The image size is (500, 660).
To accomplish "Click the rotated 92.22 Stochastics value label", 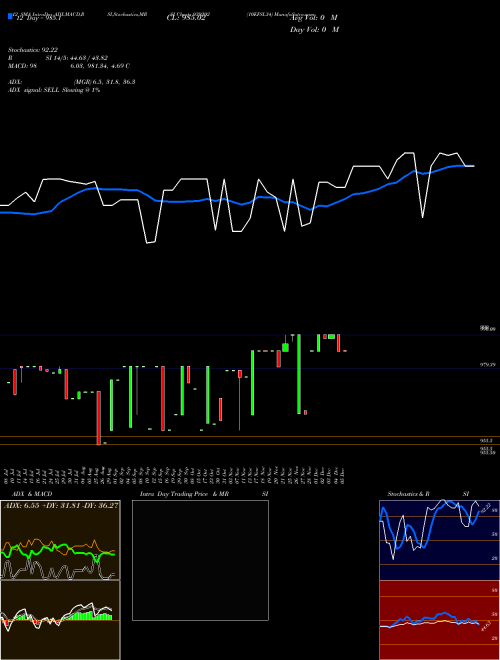I will click(x=485, y=507).
